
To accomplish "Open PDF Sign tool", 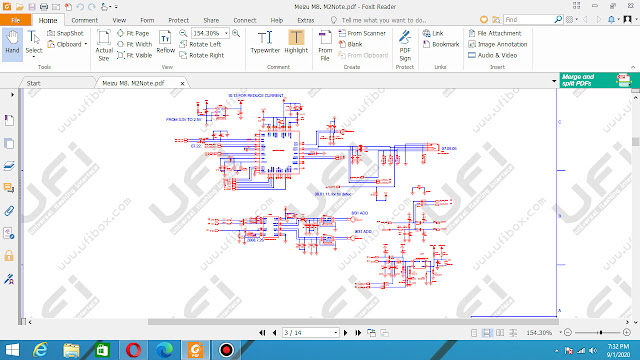I will (x=405, y=45).
